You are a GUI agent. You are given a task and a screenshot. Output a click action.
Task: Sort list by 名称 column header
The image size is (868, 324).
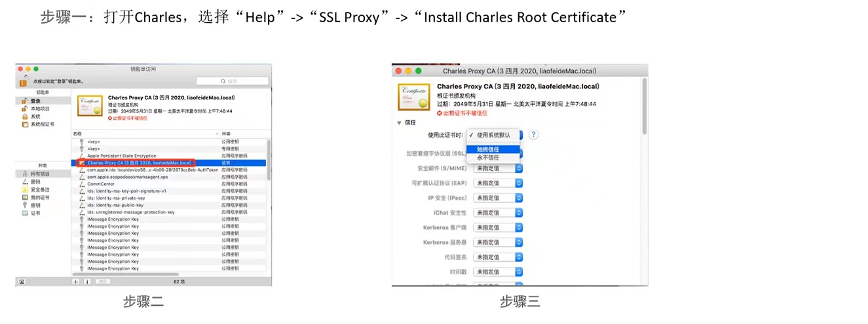(144, 134)
